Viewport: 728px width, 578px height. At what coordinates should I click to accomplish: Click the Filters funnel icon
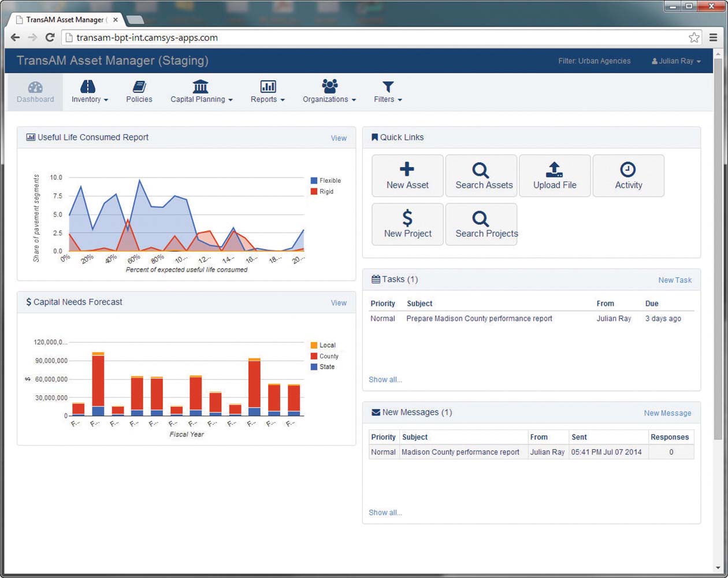click(388, 87)
